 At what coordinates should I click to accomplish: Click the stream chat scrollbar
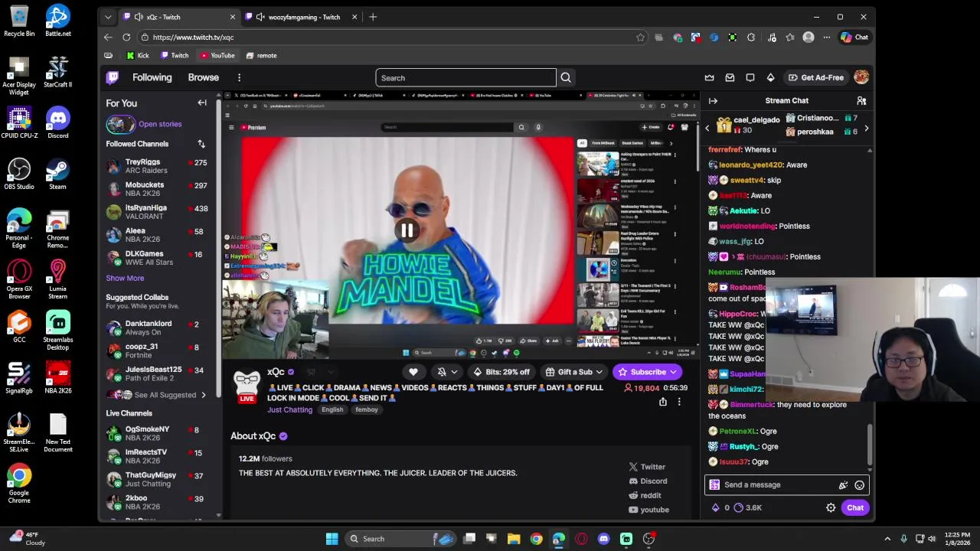(869, 444)
